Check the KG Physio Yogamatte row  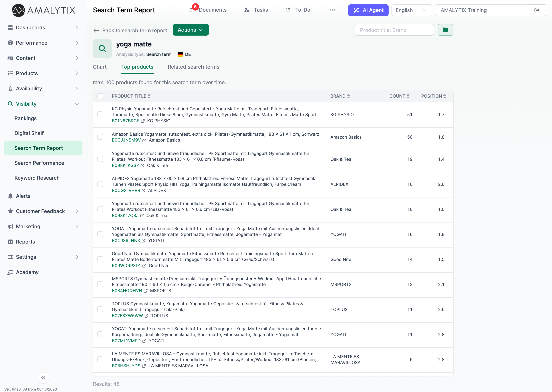100,114
